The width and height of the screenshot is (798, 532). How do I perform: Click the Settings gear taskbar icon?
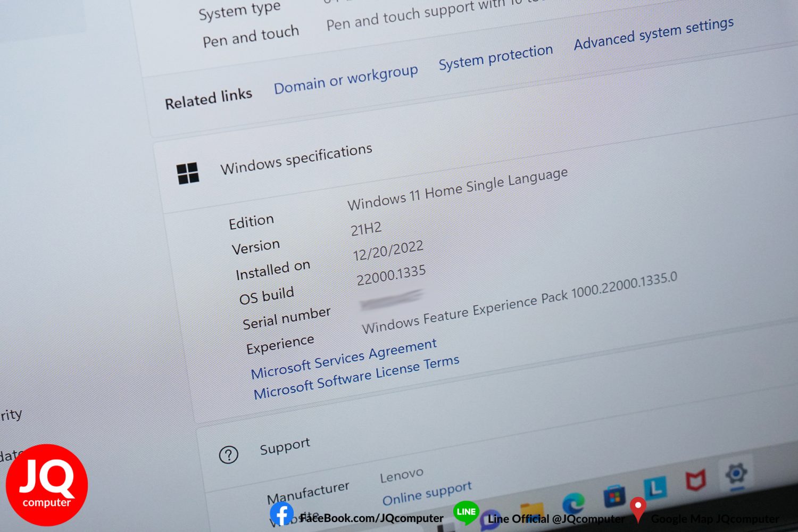click(736, 472)
